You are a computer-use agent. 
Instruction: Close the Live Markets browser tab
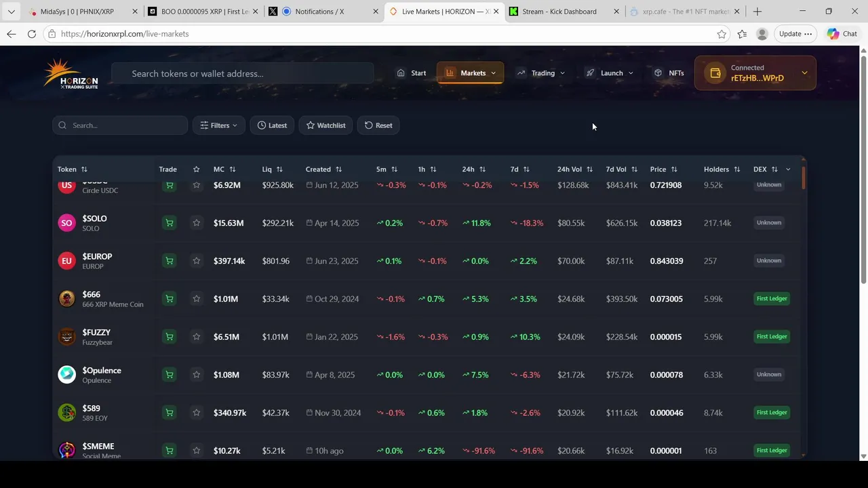(x=496, y=12)
